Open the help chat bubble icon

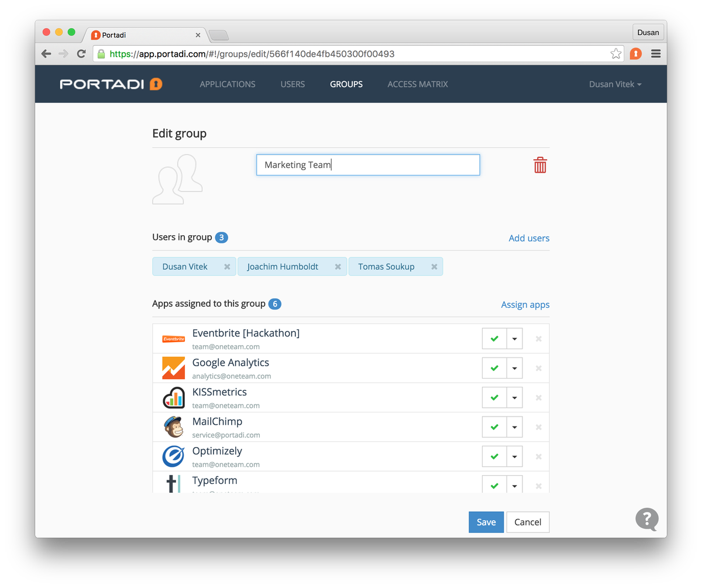647,519
